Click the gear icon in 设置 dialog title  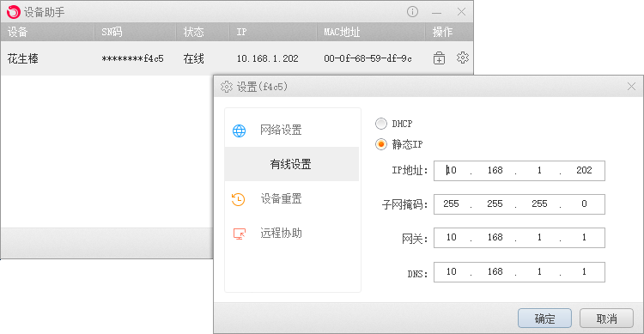pyautogui.click(x=227, y=87)
